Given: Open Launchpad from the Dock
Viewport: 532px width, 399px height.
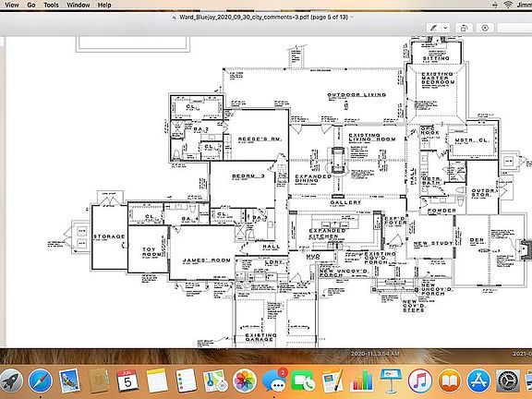Looking at the screenshot, I should click(10, 381).
